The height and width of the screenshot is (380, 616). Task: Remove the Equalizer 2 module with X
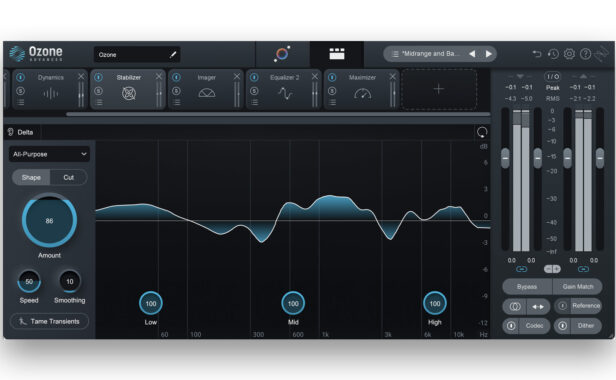(315, 77)
